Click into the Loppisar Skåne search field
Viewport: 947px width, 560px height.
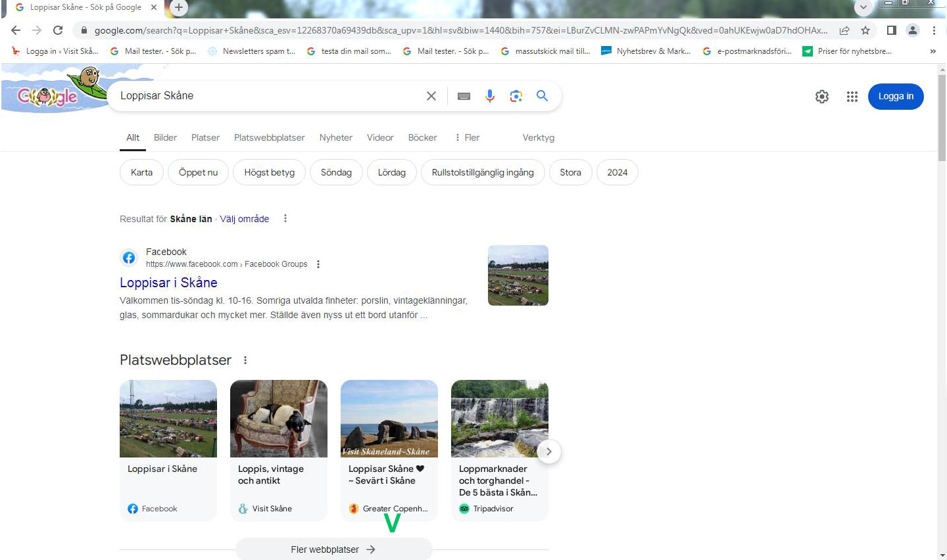pyautogui.click(x=270, y=96)
